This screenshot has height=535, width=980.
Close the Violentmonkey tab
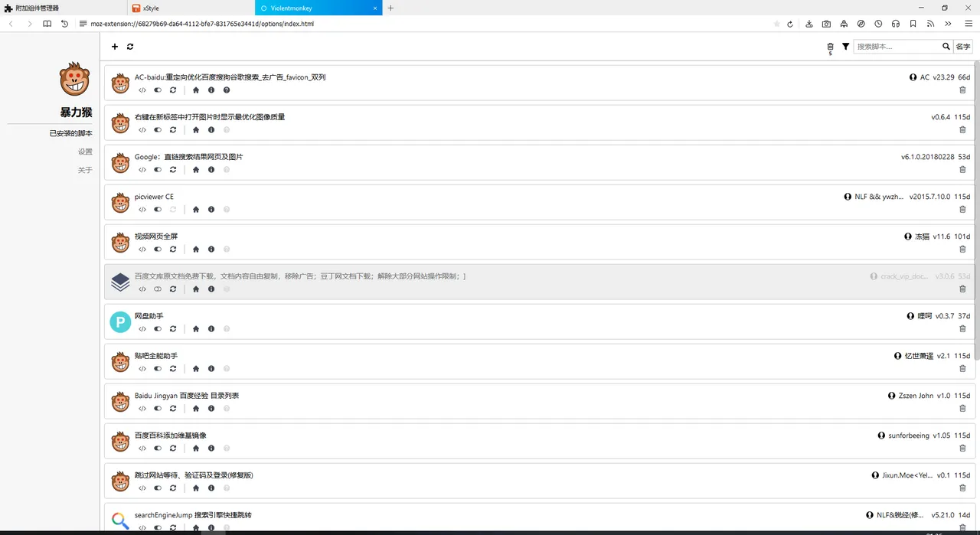pyautogui.click(x=376, y=8)
